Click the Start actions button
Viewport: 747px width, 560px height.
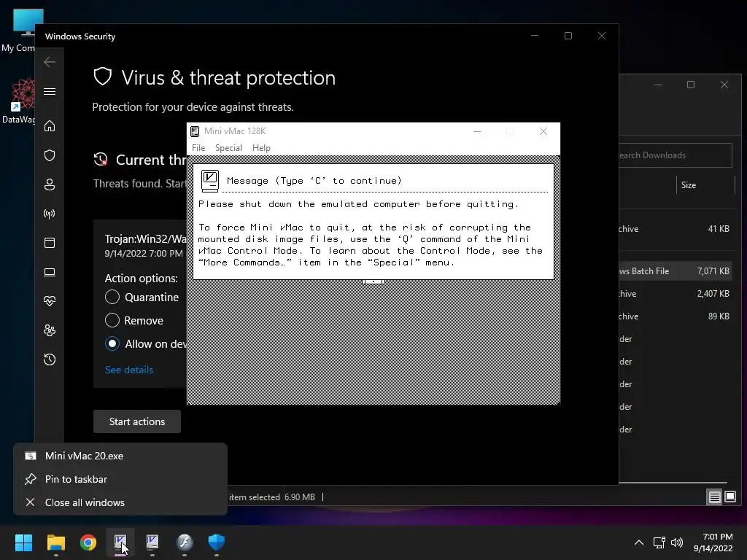pyautogui.click(x=137, y=421)
